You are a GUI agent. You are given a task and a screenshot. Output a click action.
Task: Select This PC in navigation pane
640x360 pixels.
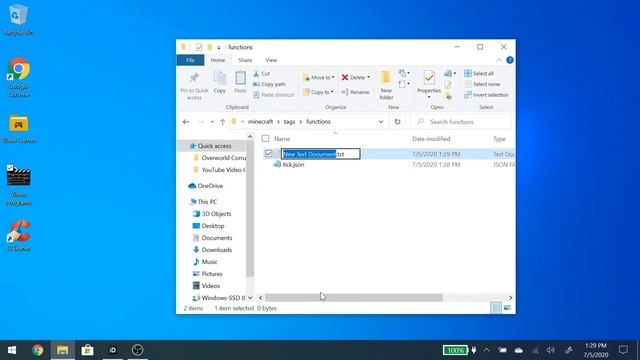[207, 202]
